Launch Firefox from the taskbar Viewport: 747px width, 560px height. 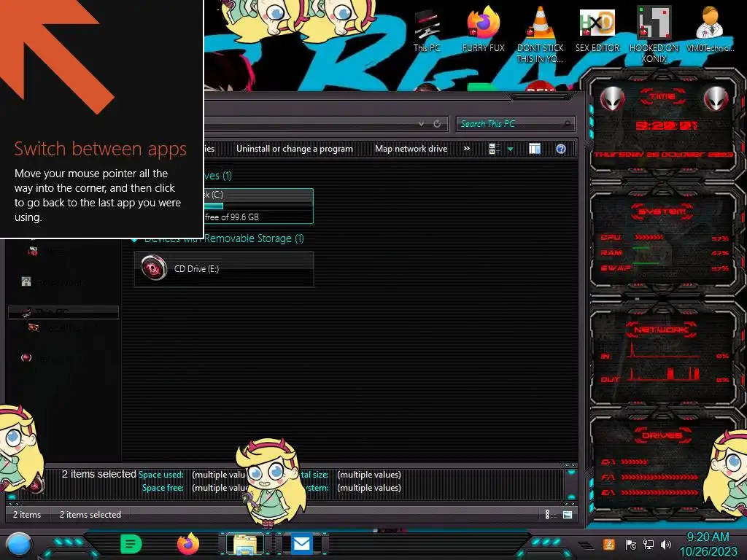click(x=188, y=544)
